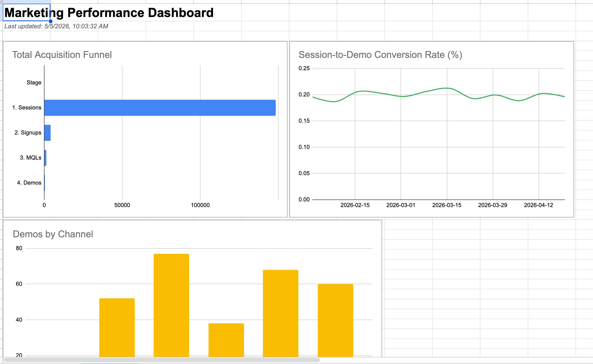Click the horizontal scrollbar at the bottom
The height and width of the screenshot is (364, 593).
point(162,360)
